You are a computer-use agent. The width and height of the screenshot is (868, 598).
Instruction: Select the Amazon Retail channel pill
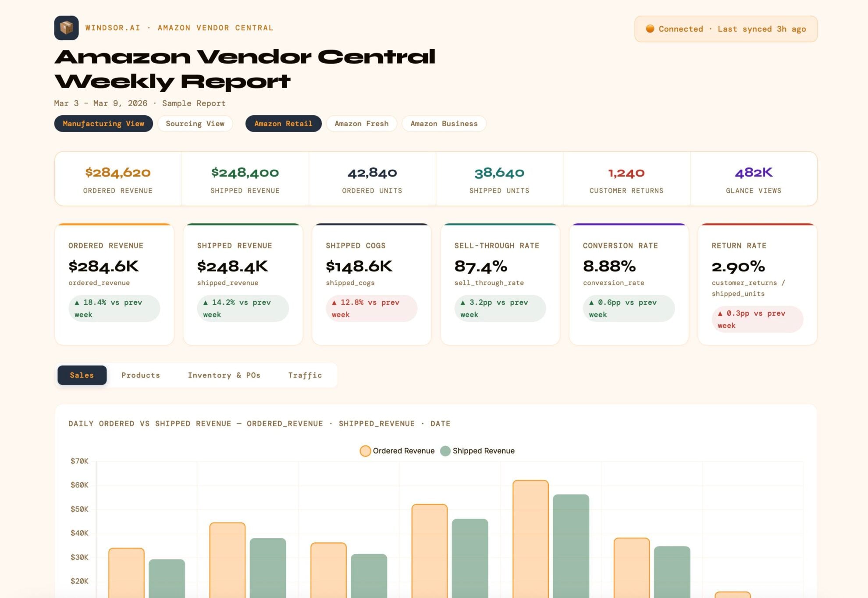pos(283,123)
